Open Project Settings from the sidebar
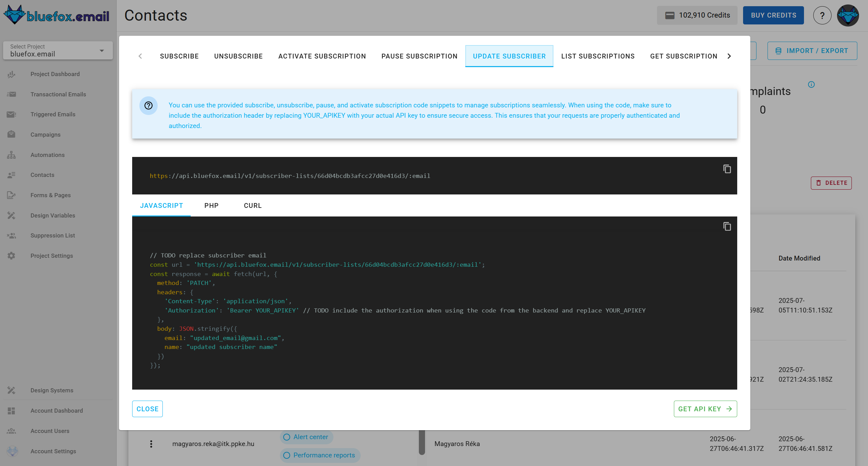The width and height of the screenshot is (868, 466). click(x=51, y=256)
